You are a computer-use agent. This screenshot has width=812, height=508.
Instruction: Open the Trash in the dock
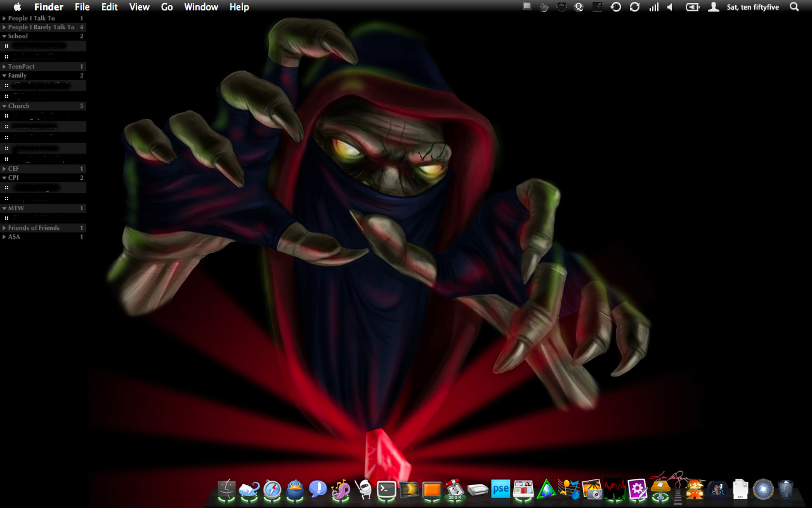click(785, 490)
